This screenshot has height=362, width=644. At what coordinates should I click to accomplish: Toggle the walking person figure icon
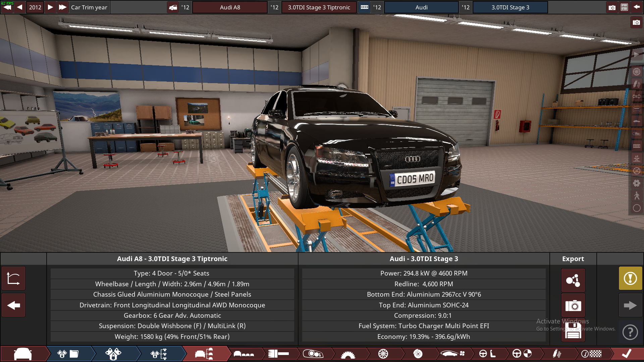637,196
